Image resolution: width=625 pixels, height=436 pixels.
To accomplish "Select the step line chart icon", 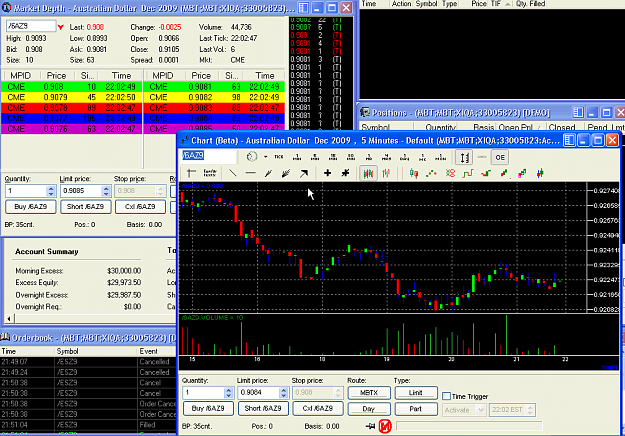I will (x=468, y=173).
